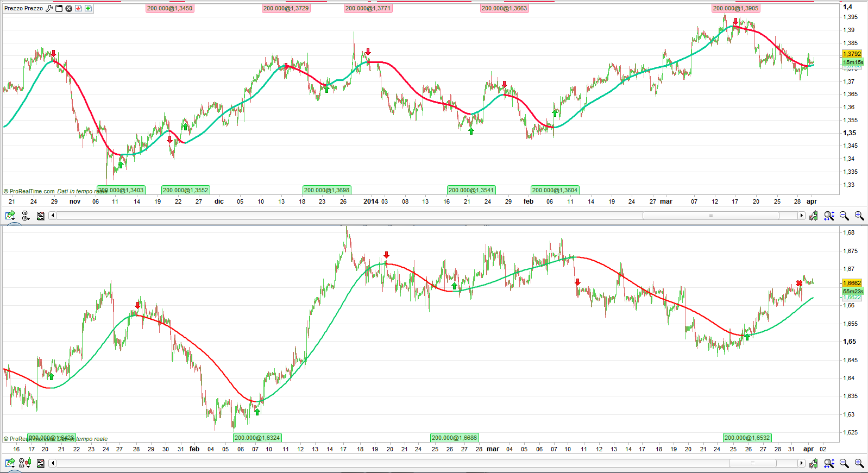
Task: Select buy order label 200.000@1,6686
Action: click(x=455, y=438)
